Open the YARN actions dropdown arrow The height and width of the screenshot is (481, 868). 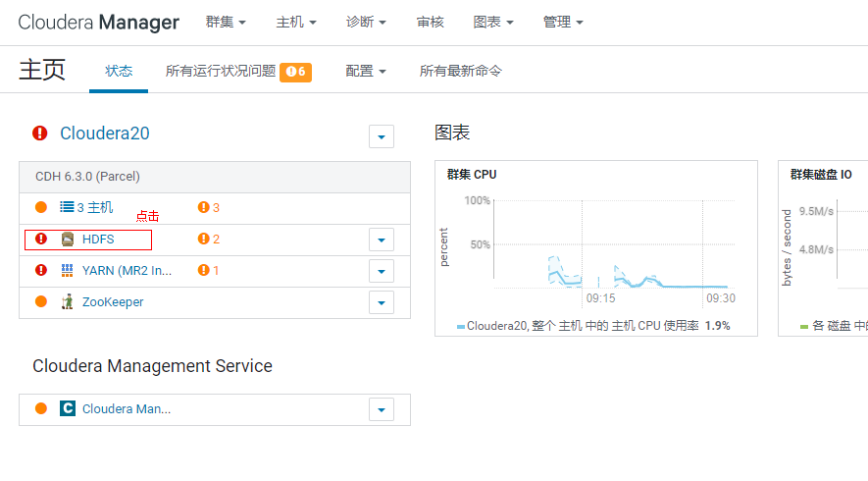[x=382, y=271]
